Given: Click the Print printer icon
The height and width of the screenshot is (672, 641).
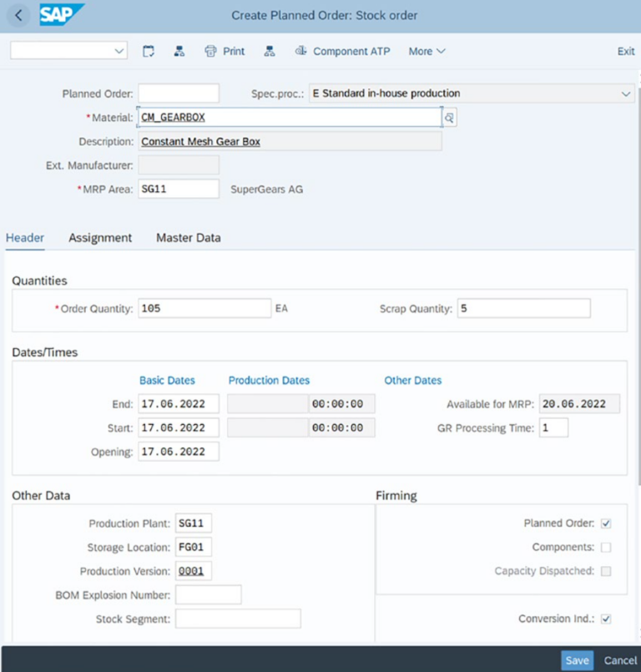Looking at the screenshot, I should point(210,51).
